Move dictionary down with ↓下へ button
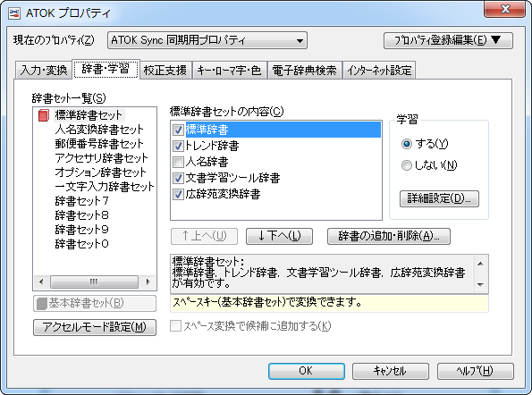The image size is (532, 395). (279, 236)
